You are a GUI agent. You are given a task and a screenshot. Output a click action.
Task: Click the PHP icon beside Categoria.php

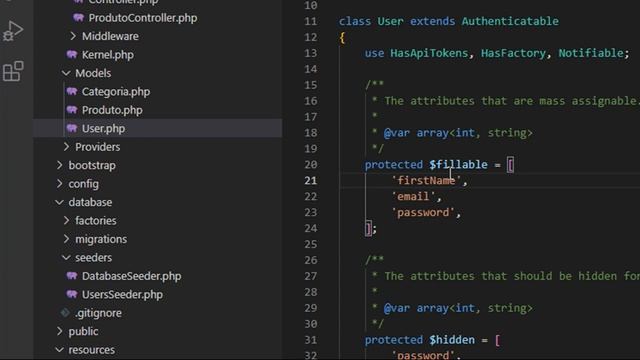[x=72, y=91]
